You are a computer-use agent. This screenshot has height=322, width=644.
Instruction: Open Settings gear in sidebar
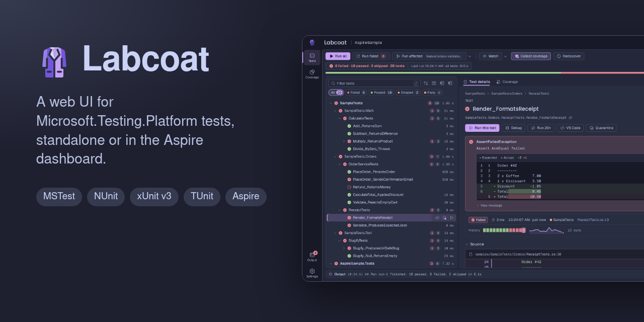312,273
